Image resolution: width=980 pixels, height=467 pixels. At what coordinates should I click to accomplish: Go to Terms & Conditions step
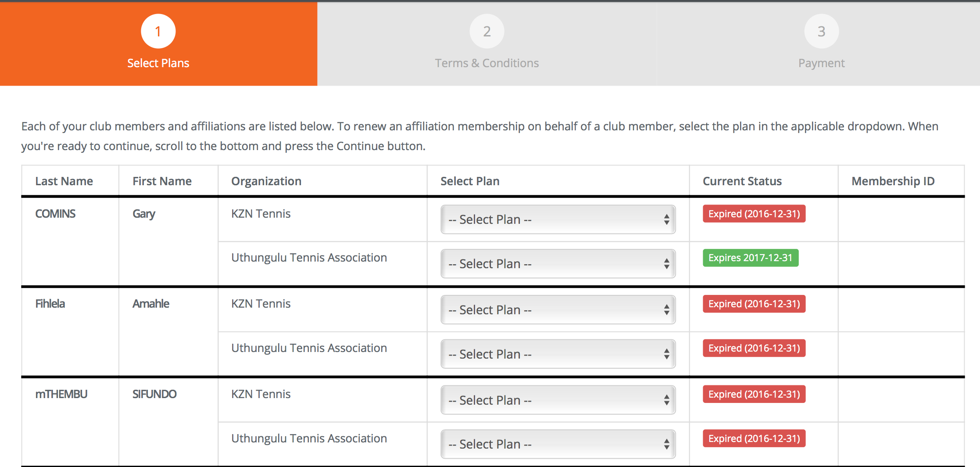(x=486, y=63)
